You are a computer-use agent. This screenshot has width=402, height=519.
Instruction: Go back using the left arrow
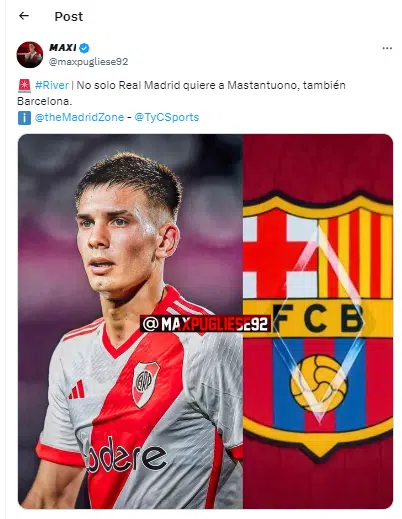pyautogui.click(x=24, y=16)
